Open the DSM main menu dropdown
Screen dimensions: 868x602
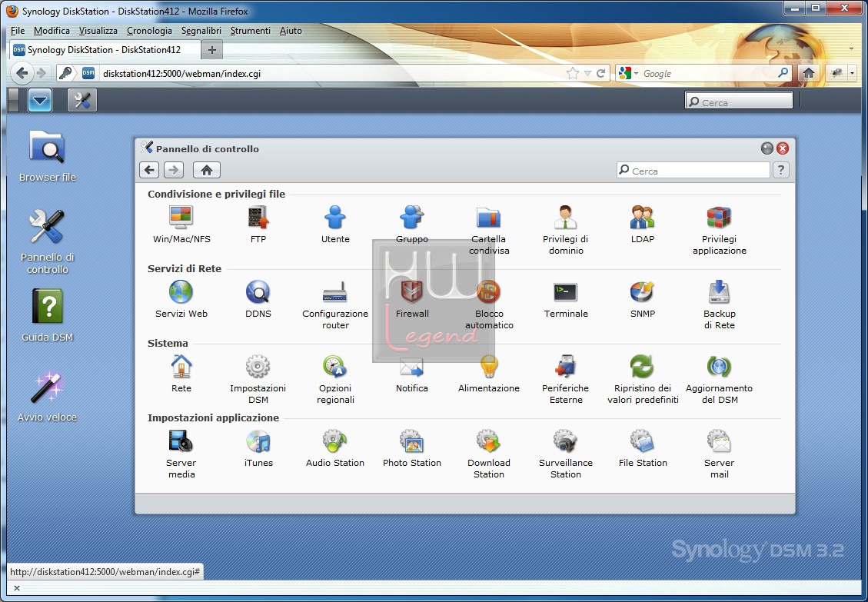pos(40,100)
